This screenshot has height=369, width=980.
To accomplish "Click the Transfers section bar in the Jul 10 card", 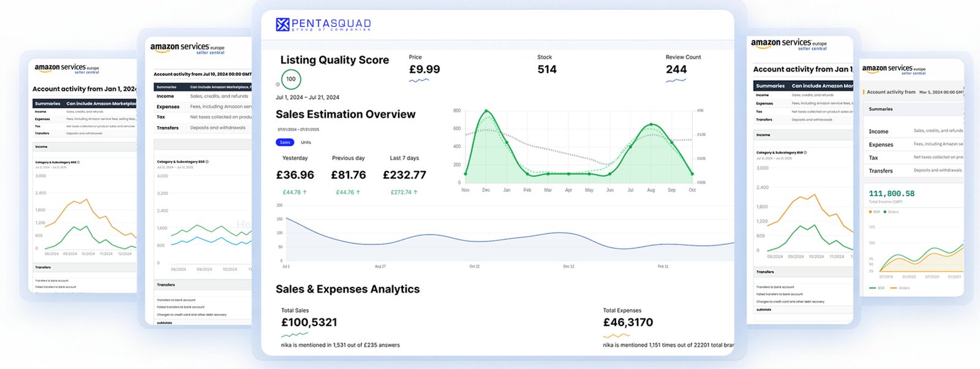I will (203, 285).
